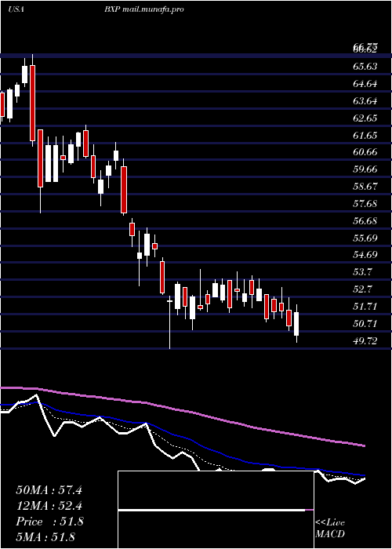This screenshot has height=549, width=392.
Task: Select the 59.66 price axis label
Action: pyautogui.click(x=365, y=169)
